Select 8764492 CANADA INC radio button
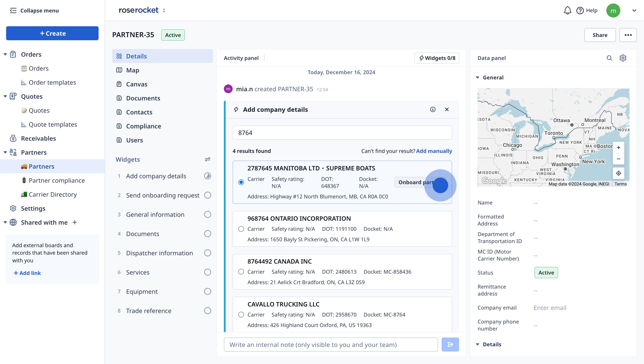Image resolution: width=644 pixels, height=364 pixels. coord(241,272)
